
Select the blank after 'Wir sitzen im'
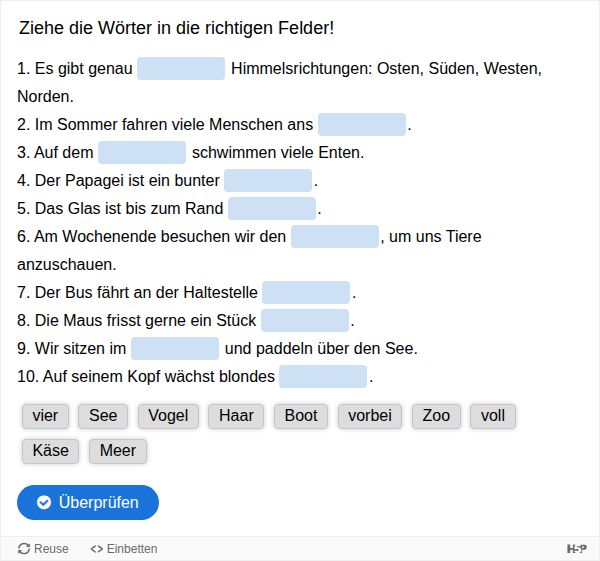point(175,349)
